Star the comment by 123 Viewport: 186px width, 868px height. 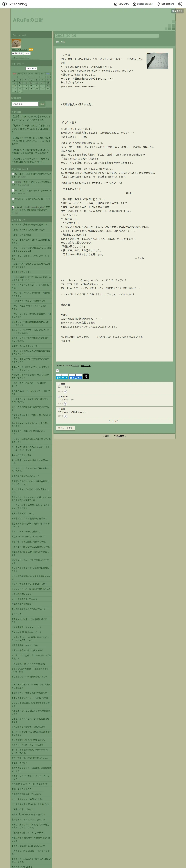coord(65,416)
